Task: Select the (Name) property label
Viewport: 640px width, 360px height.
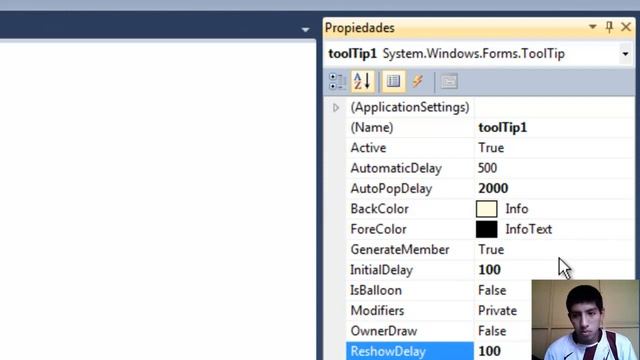Action: (x=372, y=128)
